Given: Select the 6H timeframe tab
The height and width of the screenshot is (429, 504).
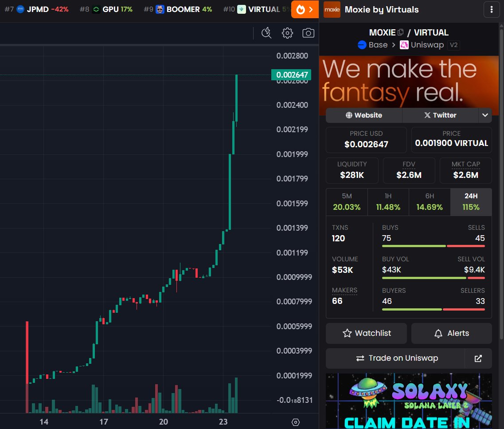Looking at the screenshot, I should [x=430, y=202].
